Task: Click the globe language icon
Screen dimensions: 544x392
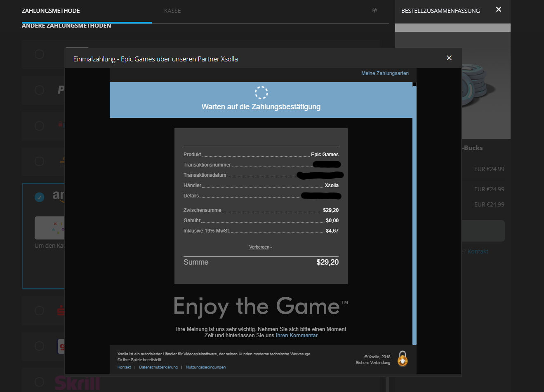Action: click(374, 10)
